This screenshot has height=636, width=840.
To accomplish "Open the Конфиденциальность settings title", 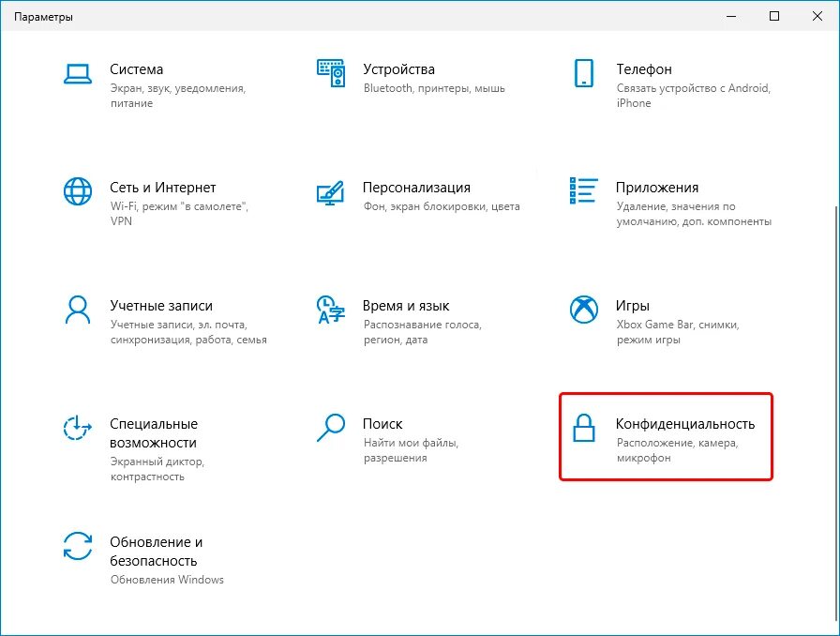I will pyautogui.click(x=685, y=424).
